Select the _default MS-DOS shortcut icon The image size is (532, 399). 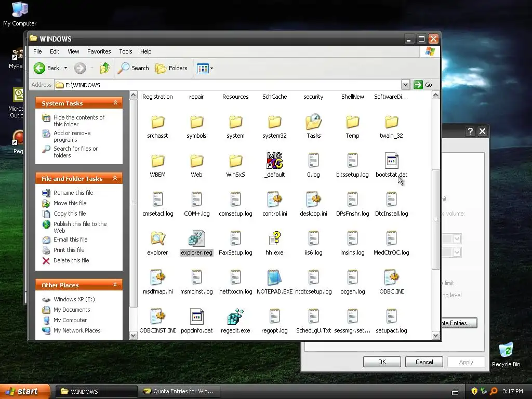click(x=274, y=161)
